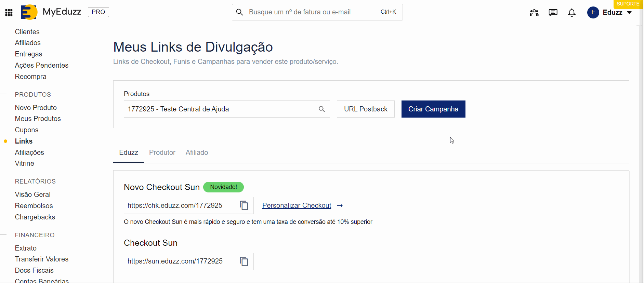This screenshot has height=283, width=644.
Task: Select the Eduzz tab
Action: (x=129, y=152)
